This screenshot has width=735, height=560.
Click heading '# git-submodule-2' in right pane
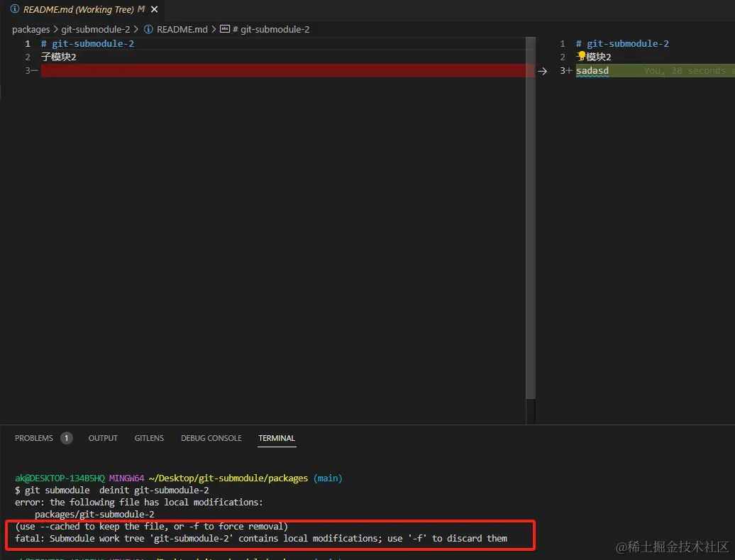[622, 43]
